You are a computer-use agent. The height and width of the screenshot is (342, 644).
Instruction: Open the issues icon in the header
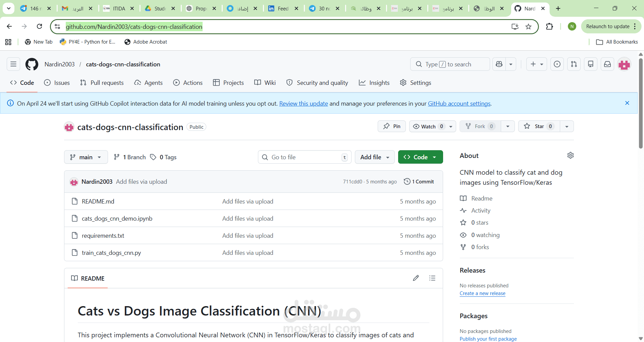[557, 64]
